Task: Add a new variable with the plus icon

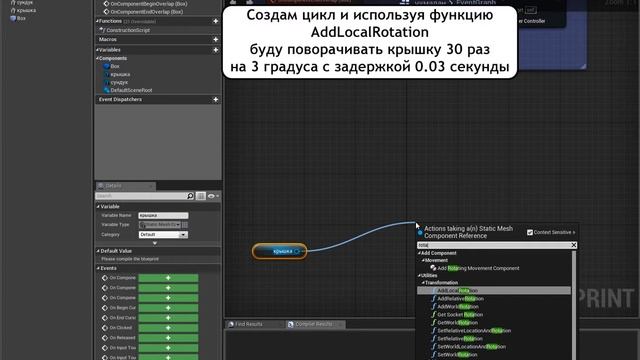Action: click(x=216, y=50)
